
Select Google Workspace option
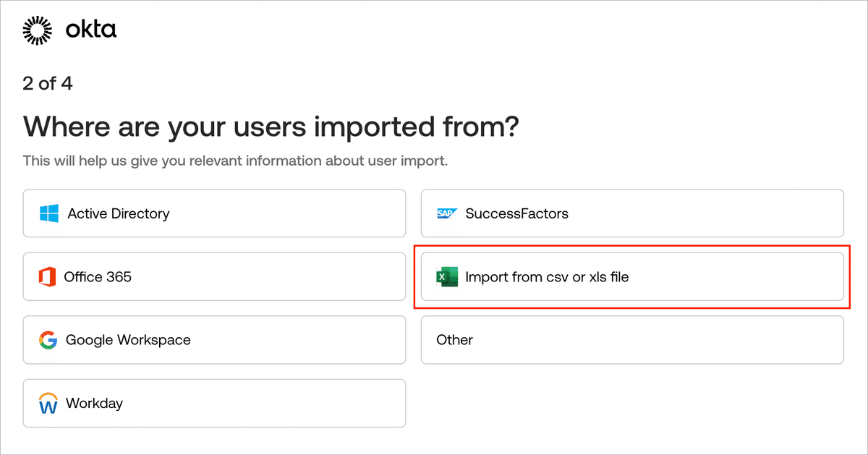214,340
